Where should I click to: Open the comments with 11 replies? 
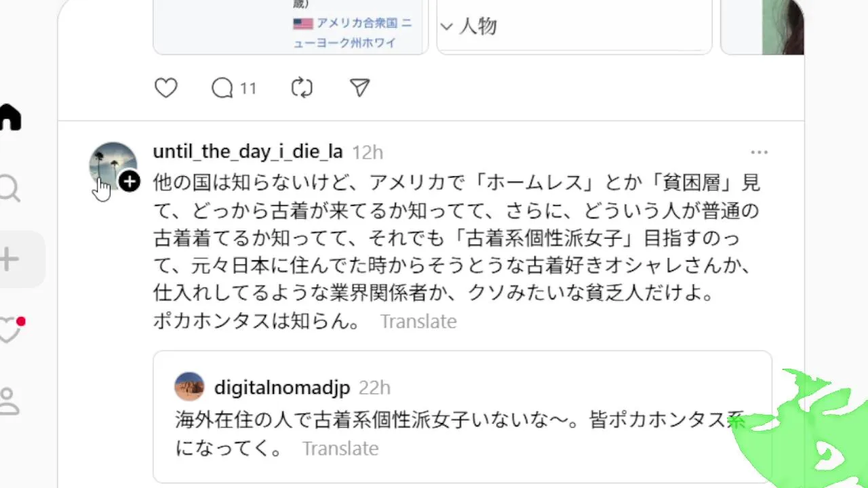pyautogui.click(x=233, y=88)
